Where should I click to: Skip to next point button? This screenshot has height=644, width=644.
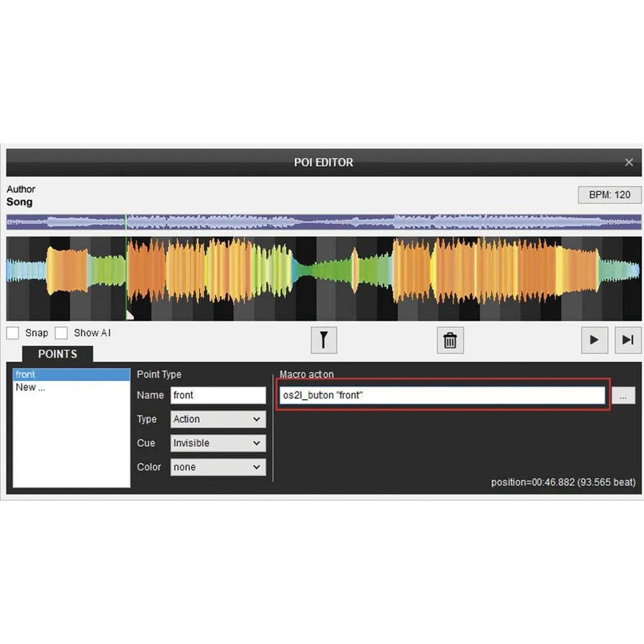point(628,340)
